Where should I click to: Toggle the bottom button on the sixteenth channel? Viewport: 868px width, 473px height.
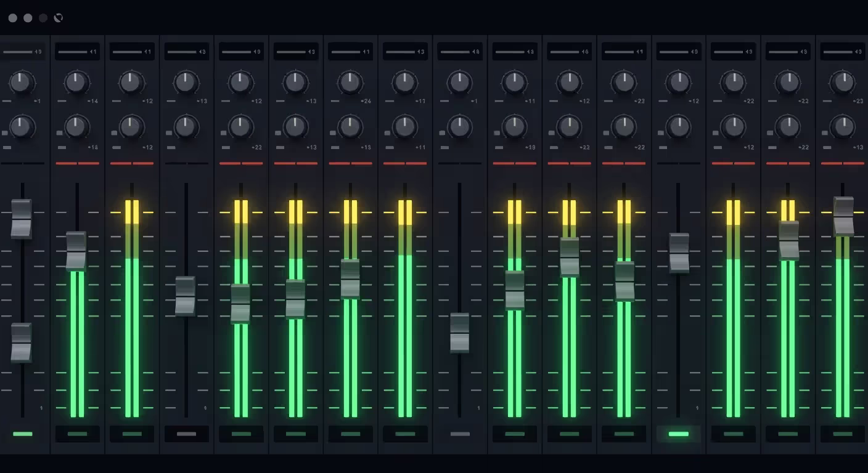point(842,434)
